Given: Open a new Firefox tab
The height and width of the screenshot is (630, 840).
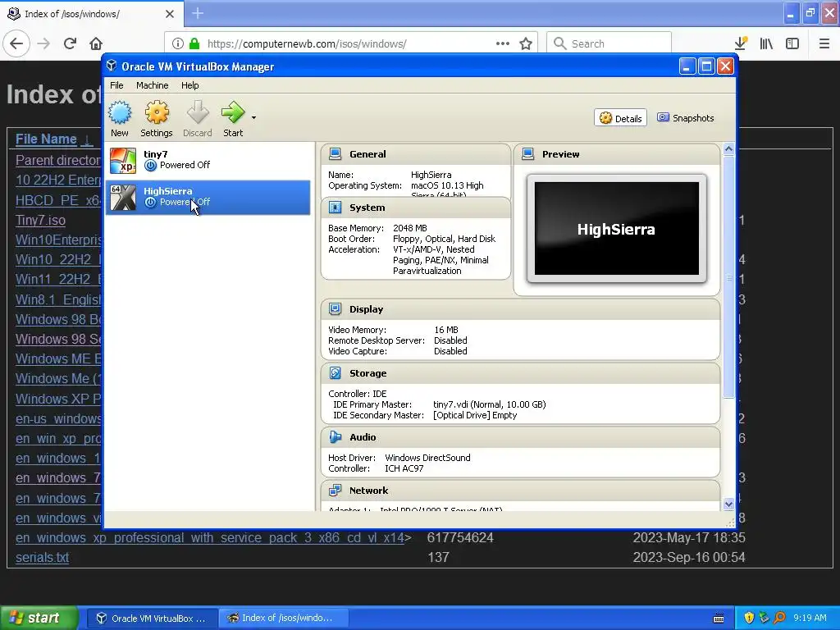Looking at the screenshot, I should [198, 13].
